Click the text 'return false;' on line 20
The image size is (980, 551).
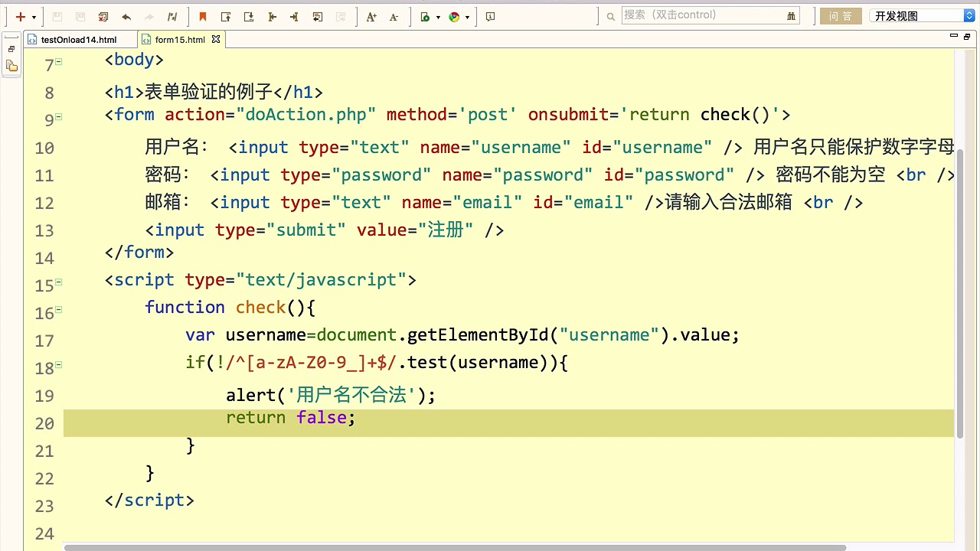pyautogui.click(x=290, y=418)
